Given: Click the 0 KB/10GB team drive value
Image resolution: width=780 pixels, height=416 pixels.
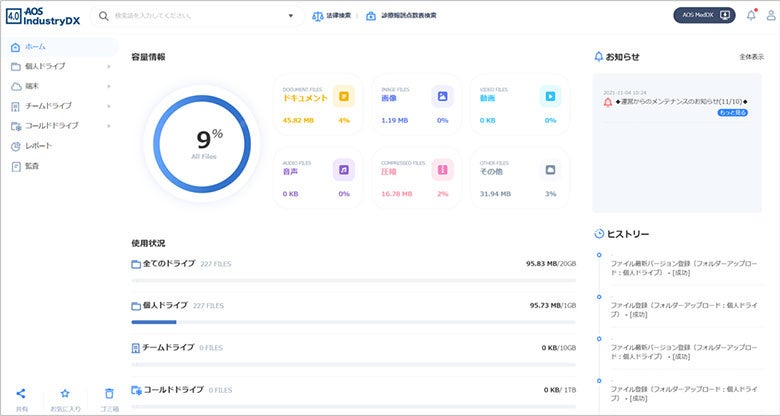Looking at the screenshot, I should tap(559, 348).
